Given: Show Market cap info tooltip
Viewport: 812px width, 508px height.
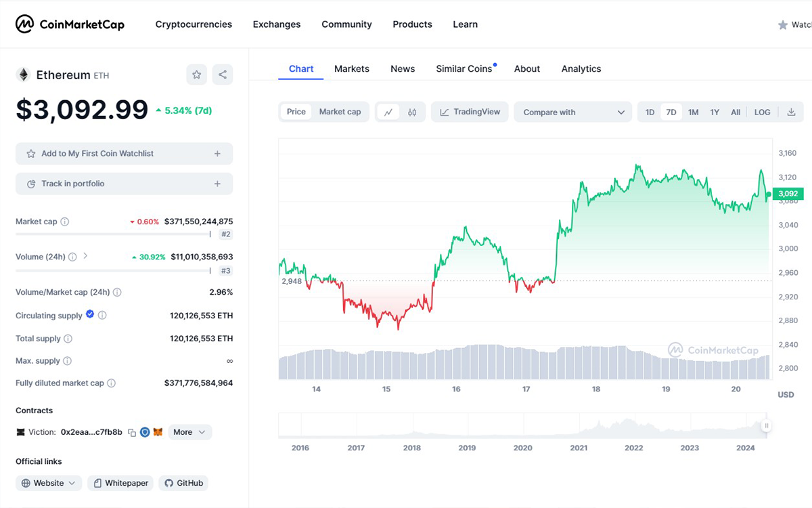Looking at the screenshot, I should pos(65,221).
